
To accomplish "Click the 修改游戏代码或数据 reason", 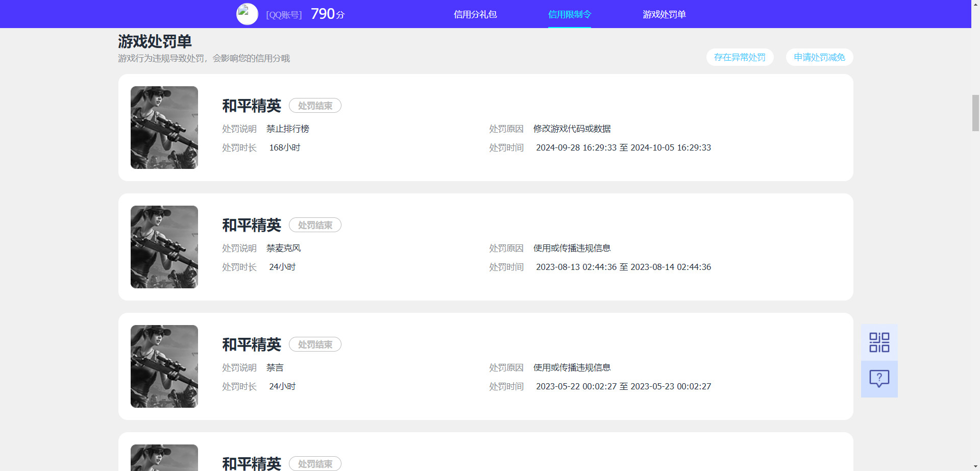I will [x=572, y=129].
